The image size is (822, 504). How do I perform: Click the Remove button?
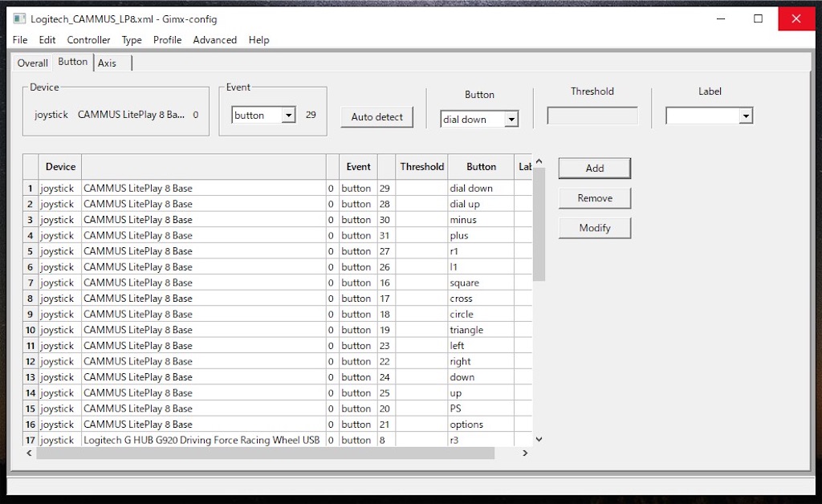pos(595,198)
